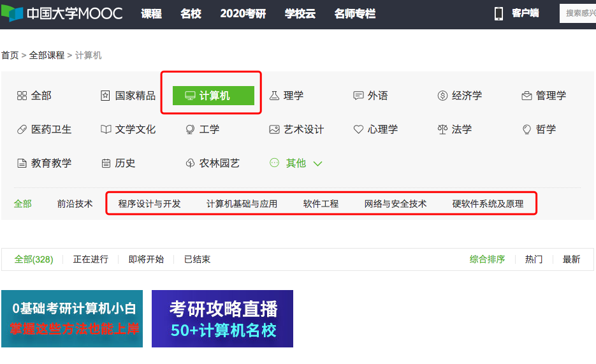The width and height of the screenshot is (596, 364).
Task: Click the icon beside 工学
Action: tap(190, 129)
